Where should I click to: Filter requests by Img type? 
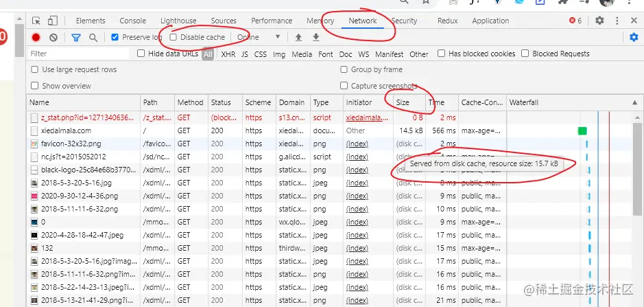coord(279,54)
